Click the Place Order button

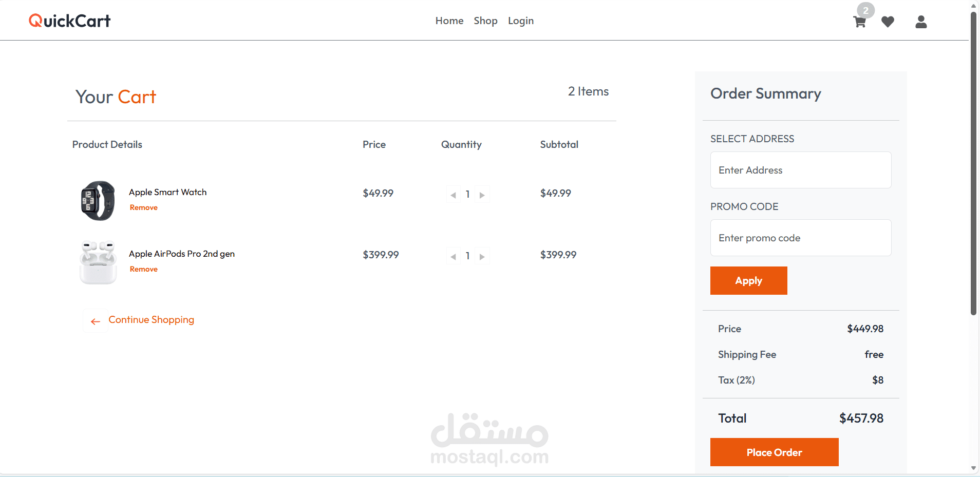point(774,452)
